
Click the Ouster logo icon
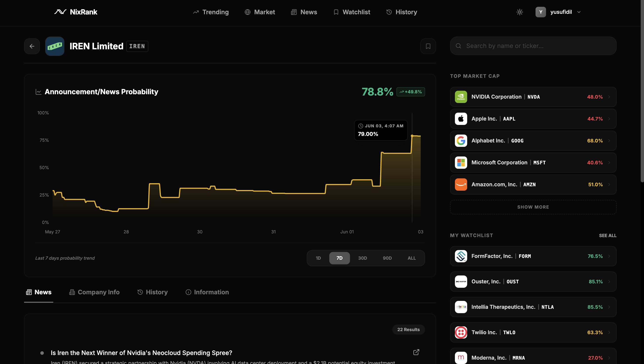pos(461,282)
